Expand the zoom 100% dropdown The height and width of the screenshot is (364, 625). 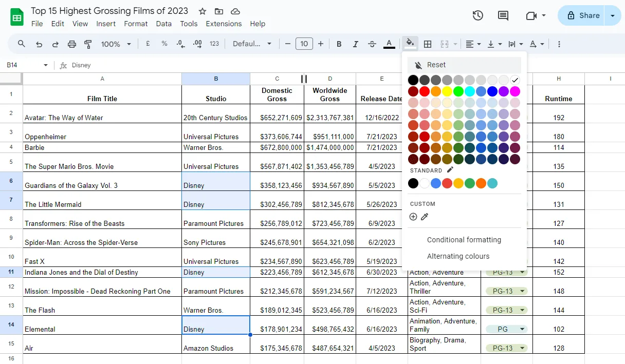pos(116,44)
